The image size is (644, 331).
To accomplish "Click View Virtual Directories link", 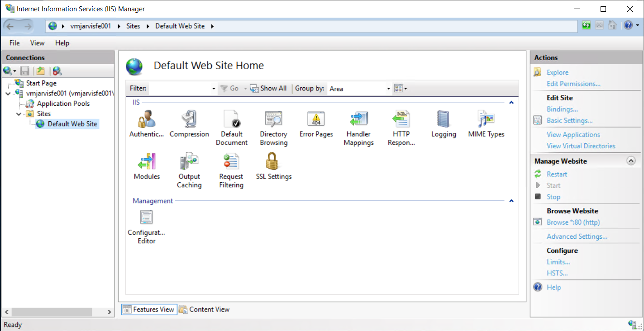I will tap(581, 146).
